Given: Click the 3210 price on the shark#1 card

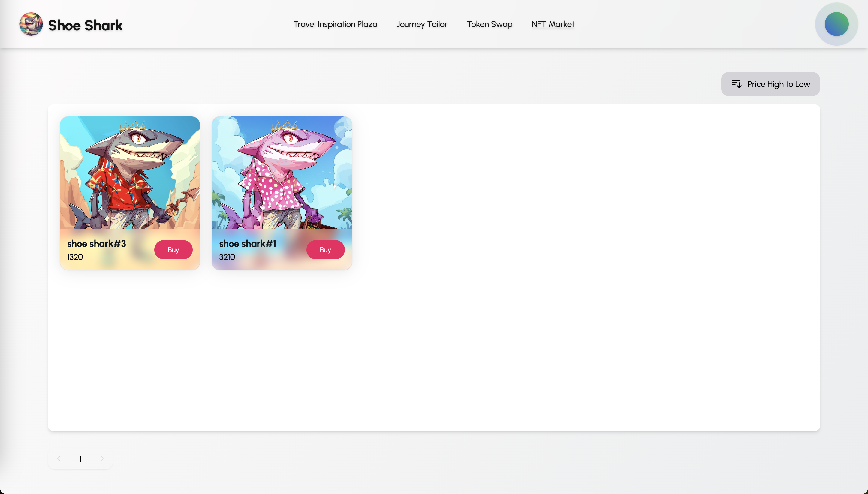Looking at the screenshot, I should tap(227, 257).
